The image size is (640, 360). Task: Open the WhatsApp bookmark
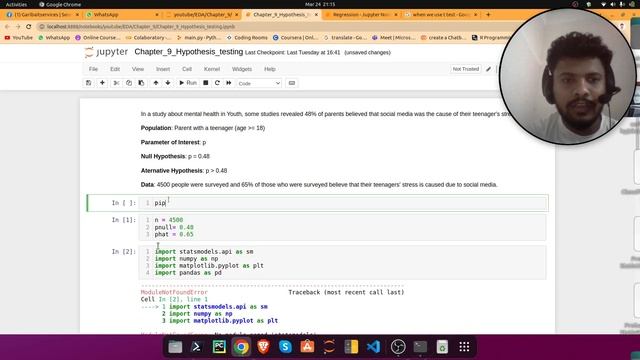tap(54, 38)
